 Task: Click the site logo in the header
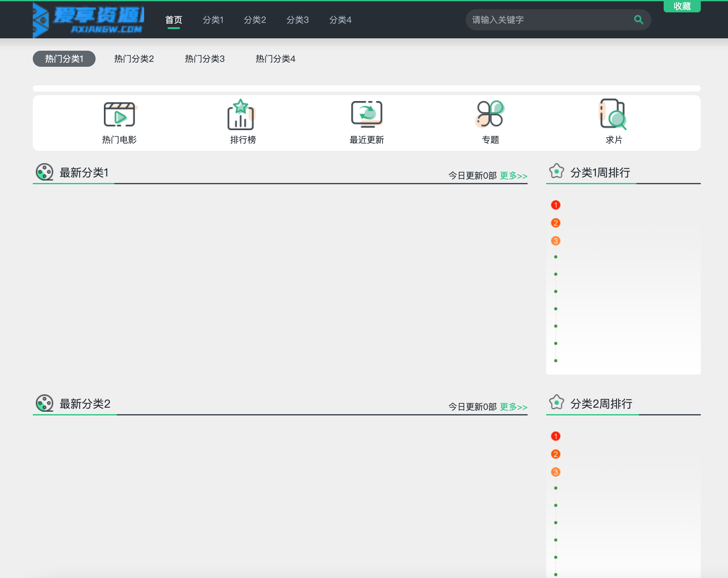pos(88,19)
